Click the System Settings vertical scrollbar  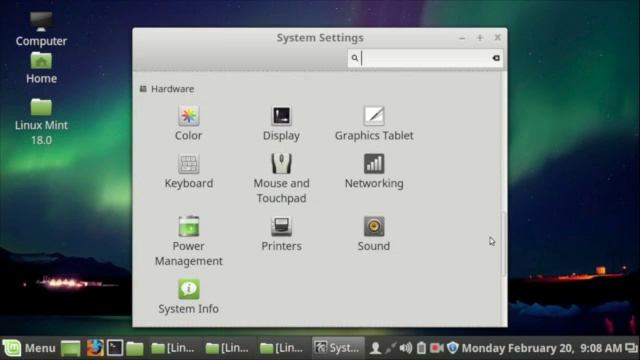(x=504, y=244)
